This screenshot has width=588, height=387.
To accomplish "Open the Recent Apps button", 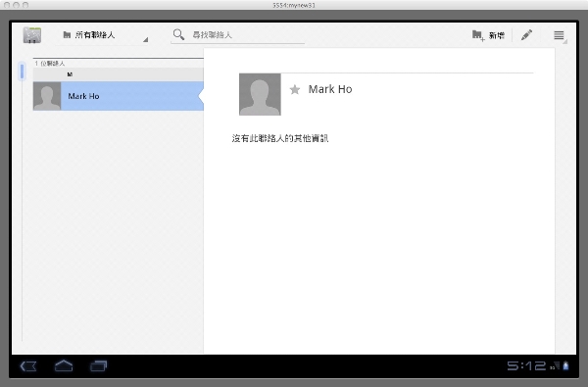I will (99, 365).
